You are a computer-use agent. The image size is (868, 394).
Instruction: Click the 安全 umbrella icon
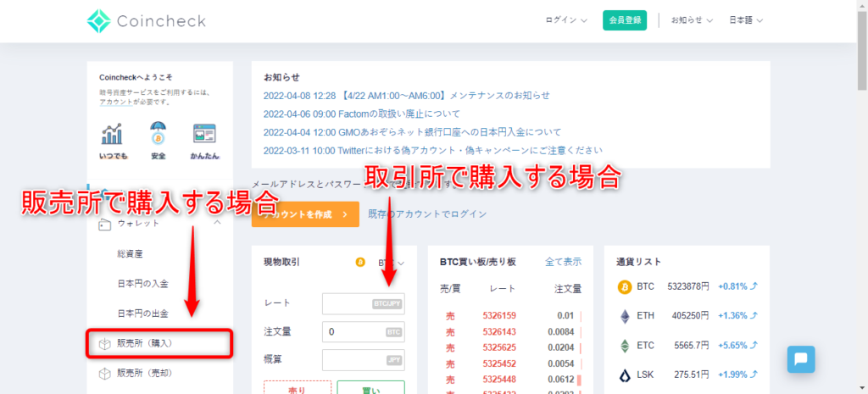(x=159, y=133)
